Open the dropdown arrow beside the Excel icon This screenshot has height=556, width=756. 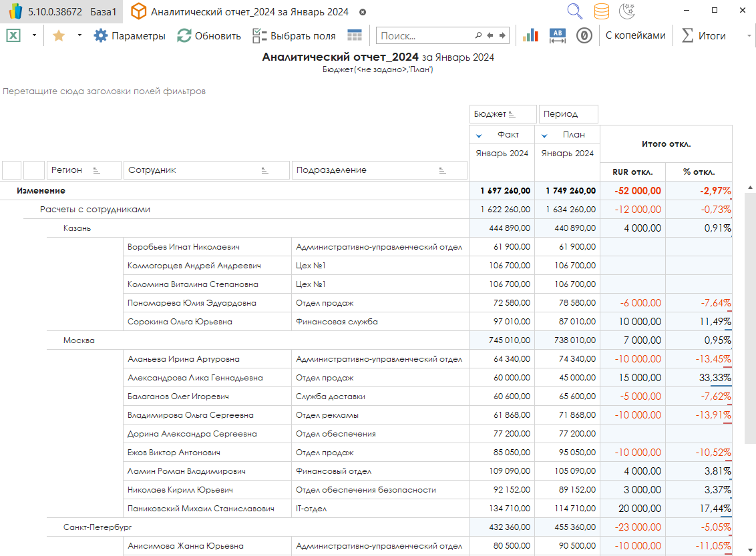click(34, 36)
